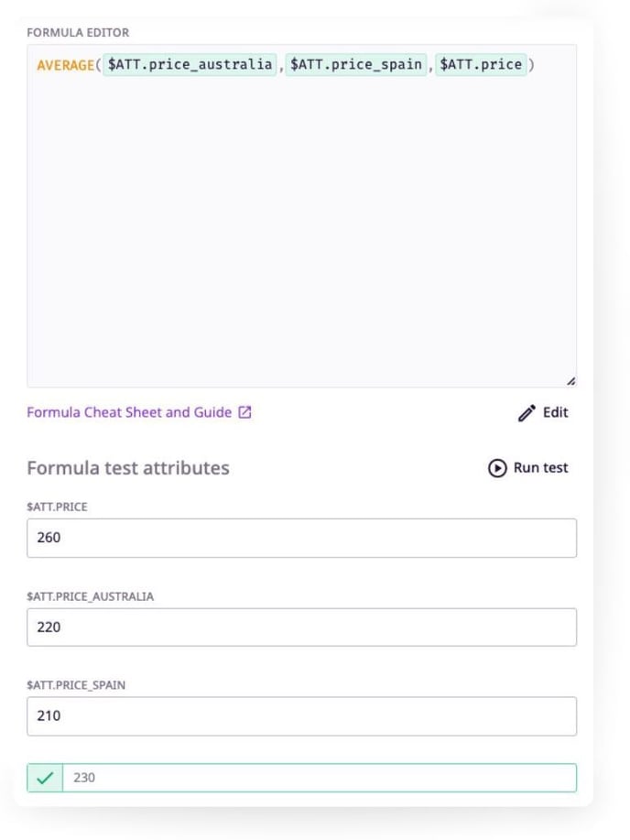Click the formula editor resize handle
Screen dimensions: 630x840
tap(570, 380)
